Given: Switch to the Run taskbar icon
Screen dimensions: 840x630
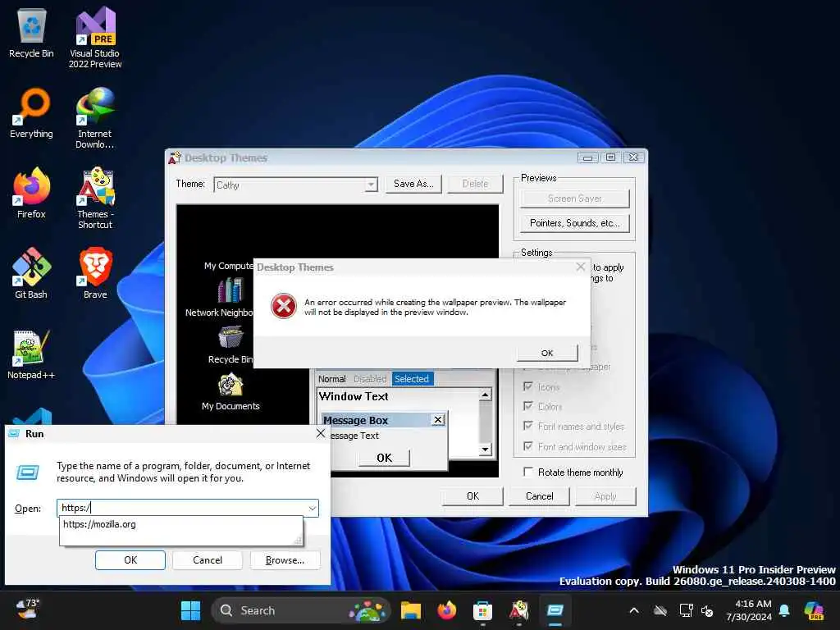Looking at the screenshot, I should [555, 610].
